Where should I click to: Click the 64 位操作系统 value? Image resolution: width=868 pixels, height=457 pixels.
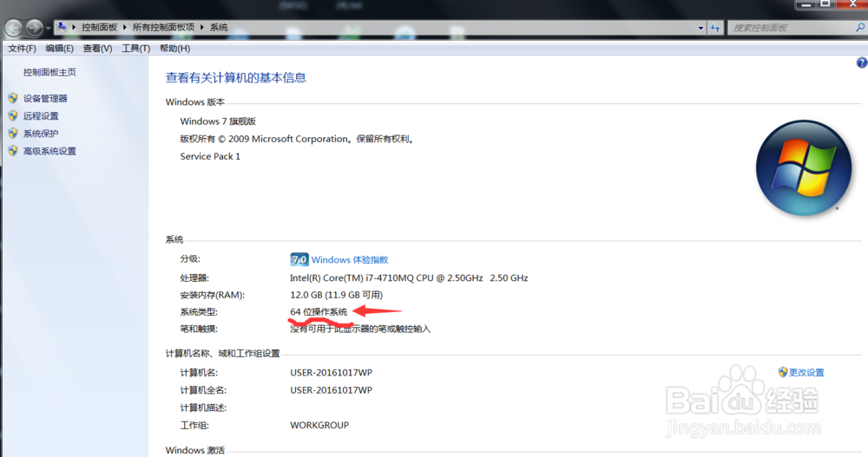[x=319, y=312]
